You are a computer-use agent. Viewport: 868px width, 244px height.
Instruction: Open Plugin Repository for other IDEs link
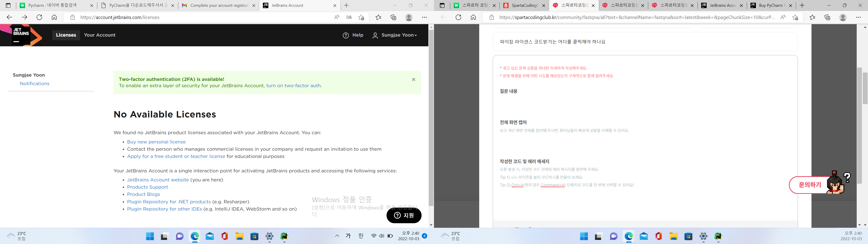tap(164, 209)
